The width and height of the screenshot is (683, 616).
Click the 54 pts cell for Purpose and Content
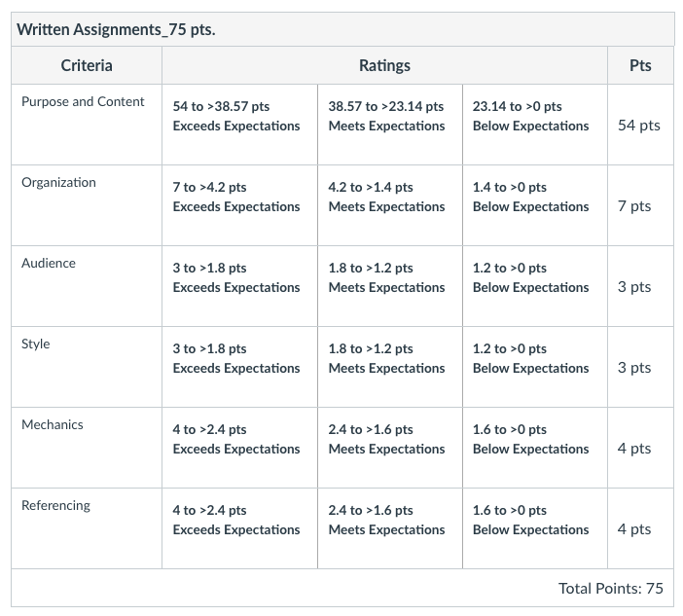tap(638, 125)
